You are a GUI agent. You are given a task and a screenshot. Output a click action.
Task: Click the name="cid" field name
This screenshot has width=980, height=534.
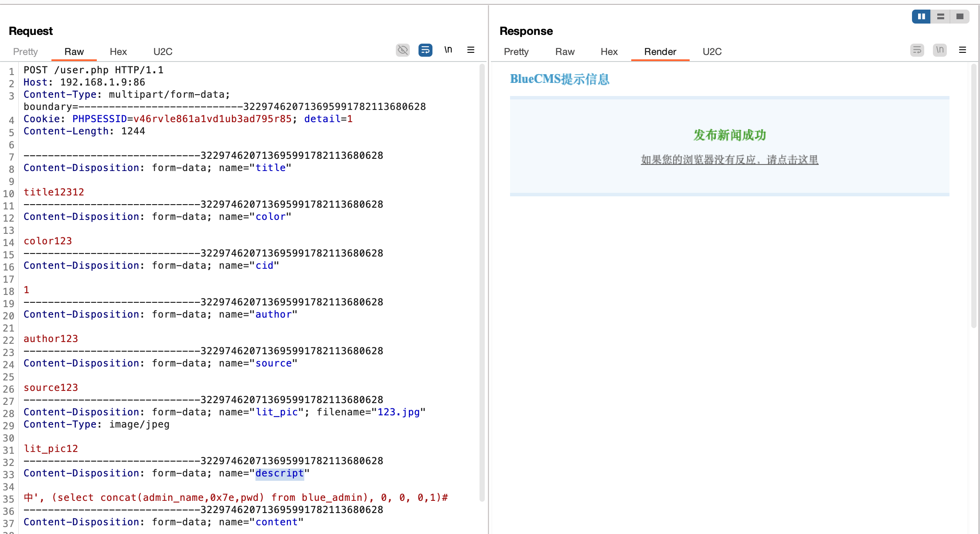tap(264, 265)
